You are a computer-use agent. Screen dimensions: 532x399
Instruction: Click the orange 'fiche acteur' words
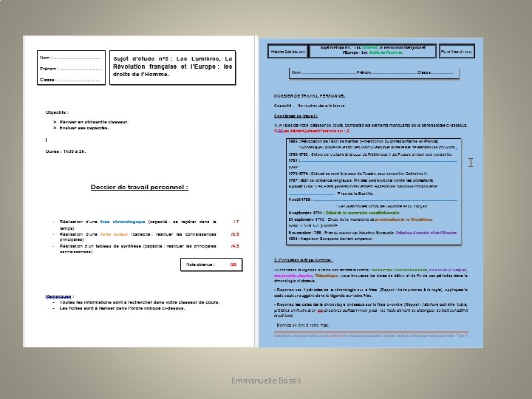point(114,234)
